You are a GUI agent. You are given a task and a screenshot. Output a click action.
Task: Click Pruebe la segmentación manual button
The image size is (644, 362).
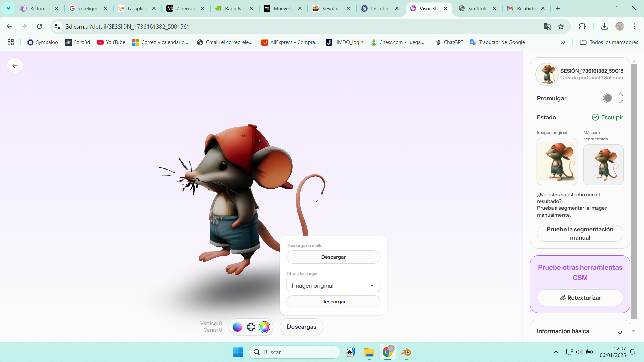(x=580, y=233)
